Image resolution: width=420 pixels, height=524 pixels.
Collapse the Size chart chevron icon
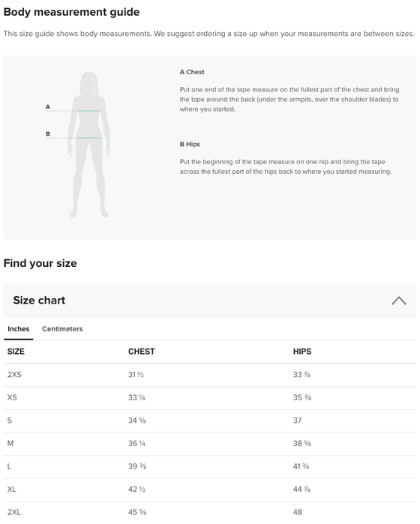398,301
